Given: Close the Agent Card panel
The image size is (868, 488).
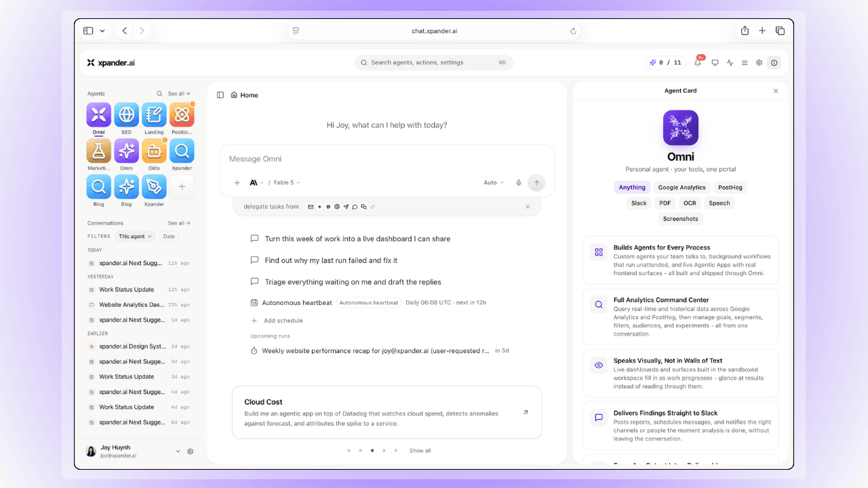Looking at the screenshot, I should coord(776,91).
